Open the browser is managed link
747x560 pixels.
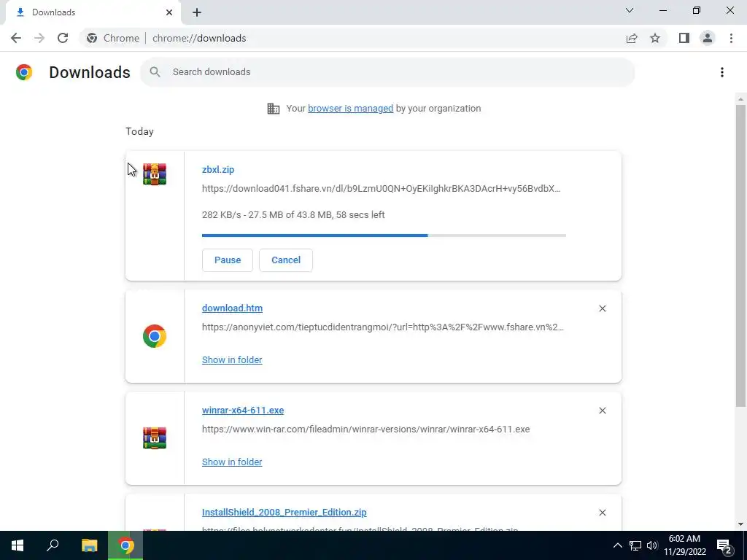[x=350, y=109]
